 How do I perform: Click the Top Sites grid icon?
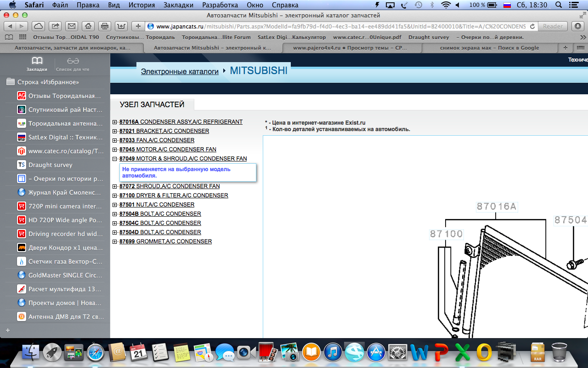(x=22, y=37)
